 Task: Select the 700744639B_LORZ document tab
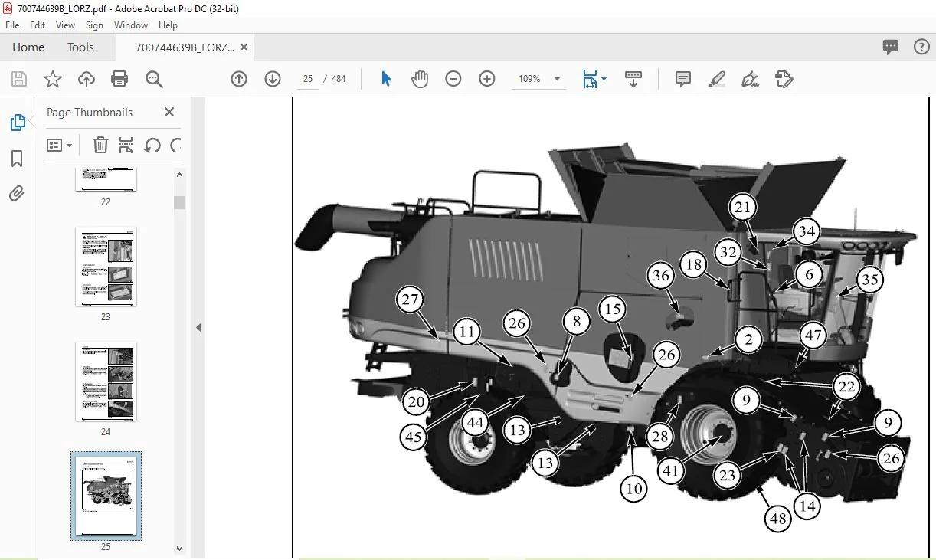pyautogui.click(x=185, y=47)
